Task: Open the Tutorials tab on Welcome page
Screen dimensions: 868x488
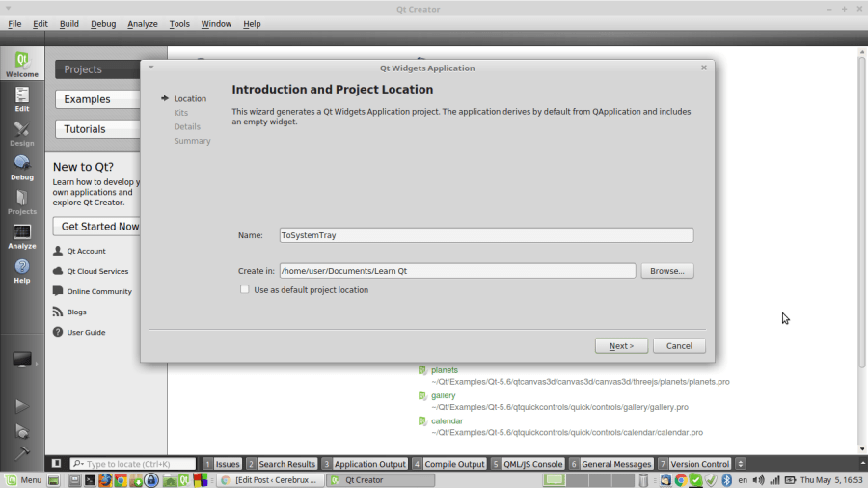Action: pyautogui.click(x=98, y=129)
